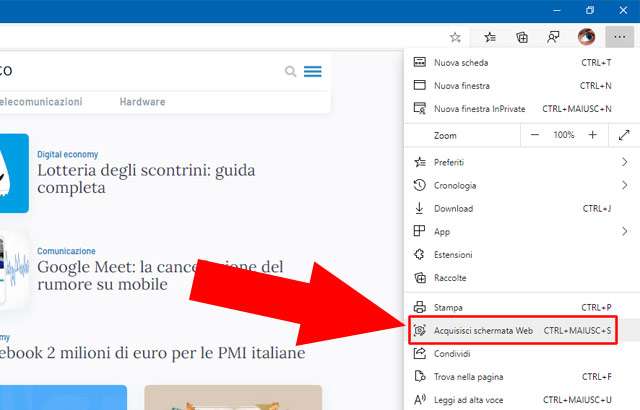Click the blue card thumbnail at the bottom of the page

[x=63, y=397]
